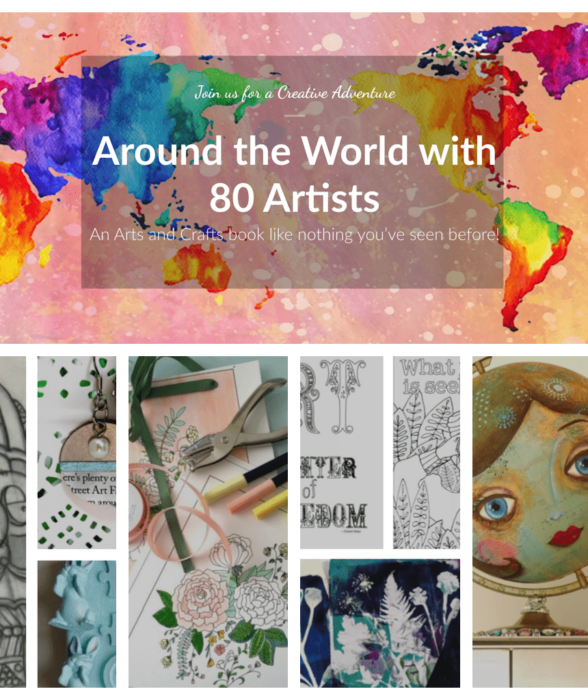This screenshot has height=700, width=588.
Task: Select the 'FREEDOM' lettering coloring page
Action: coord(342,453)
